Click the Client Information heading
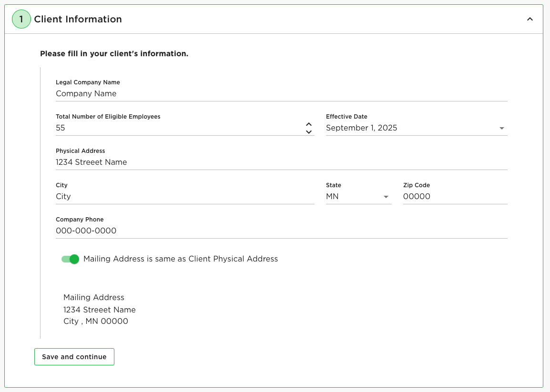 78,19
